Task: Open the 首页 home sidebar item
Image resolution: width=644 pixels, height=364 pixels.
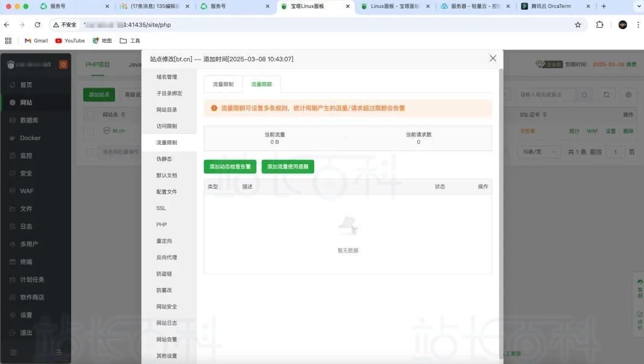Action: pos(27,85)
